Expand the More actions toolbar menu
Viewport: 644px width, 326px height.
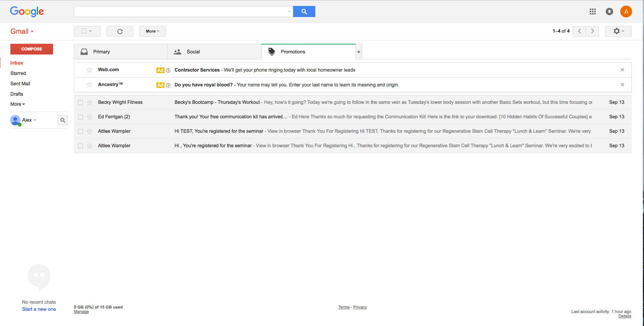point(152,32)
